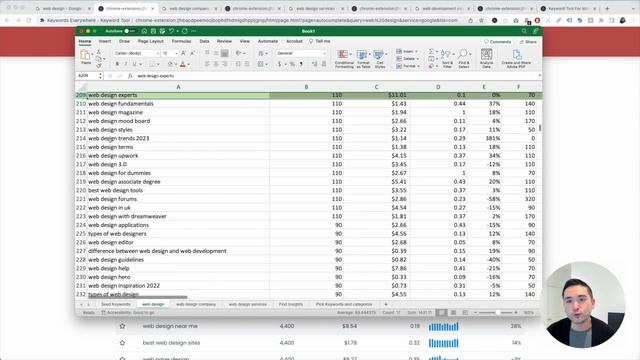Select Page Layout view in status bar
Image resolution: width=640 pixels, height=360 pixels.
(453, 313)
